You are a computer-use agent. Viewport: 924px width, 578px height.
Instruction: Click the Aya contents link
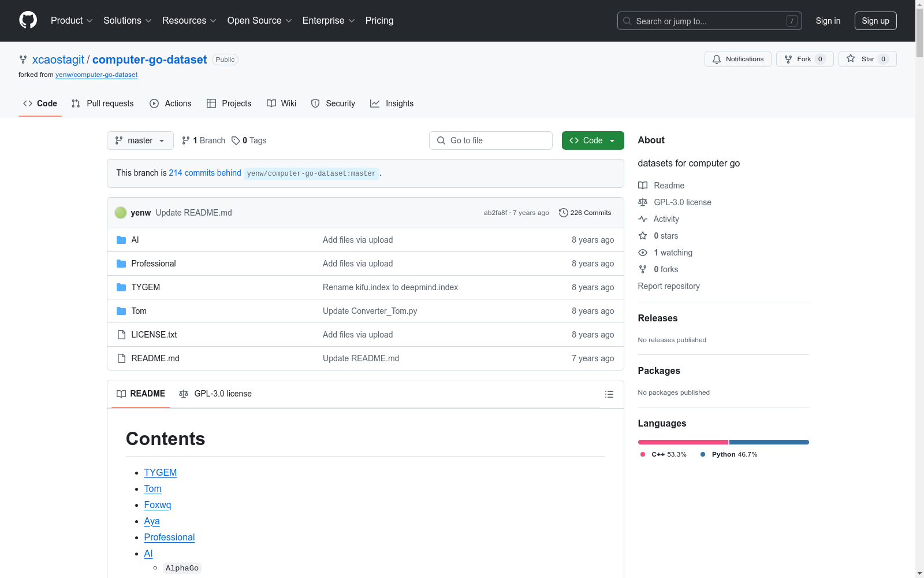pos(152,521)
